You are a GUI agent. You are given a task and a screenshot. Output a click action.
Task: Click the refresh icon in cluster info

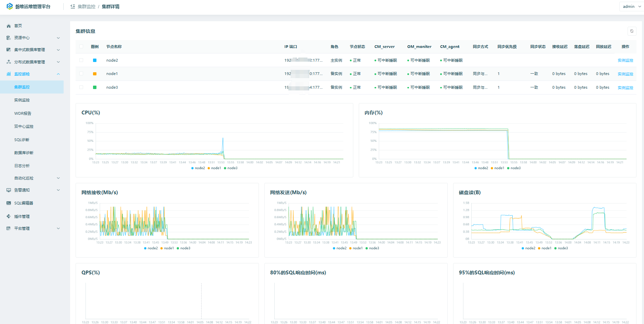632,31
